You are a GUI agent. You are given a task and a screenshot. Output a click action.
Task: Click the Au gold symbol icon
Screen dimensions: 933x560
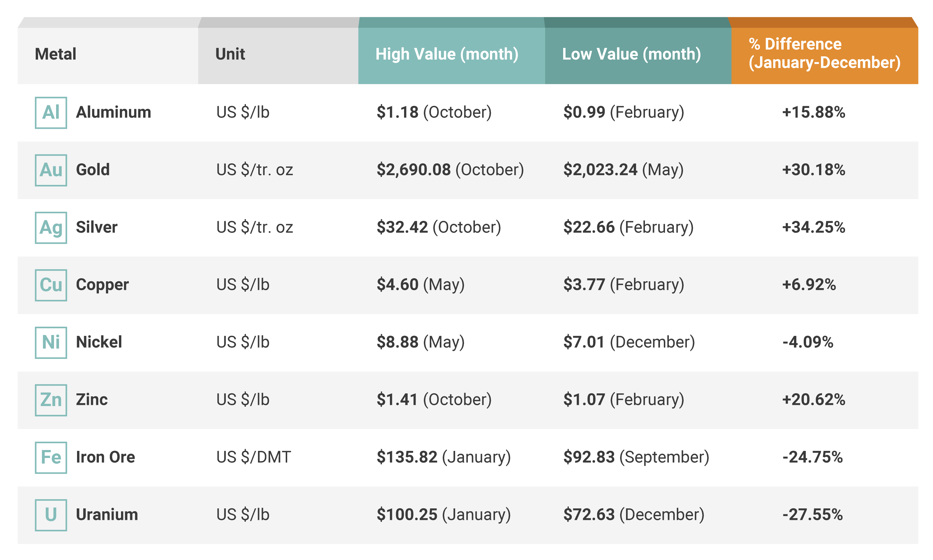point(51,170)
